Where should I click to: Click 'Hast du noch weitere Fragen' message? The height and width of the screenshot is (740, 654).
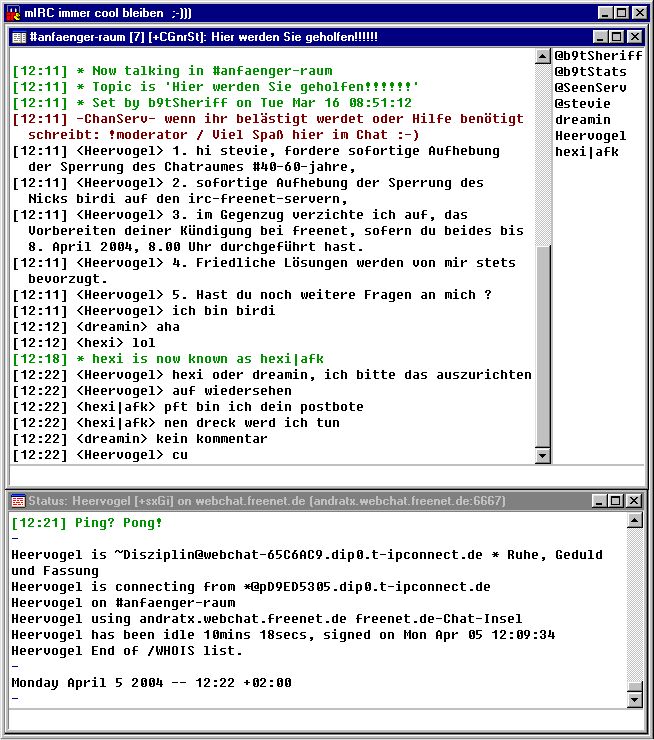[x=252, y=295]
